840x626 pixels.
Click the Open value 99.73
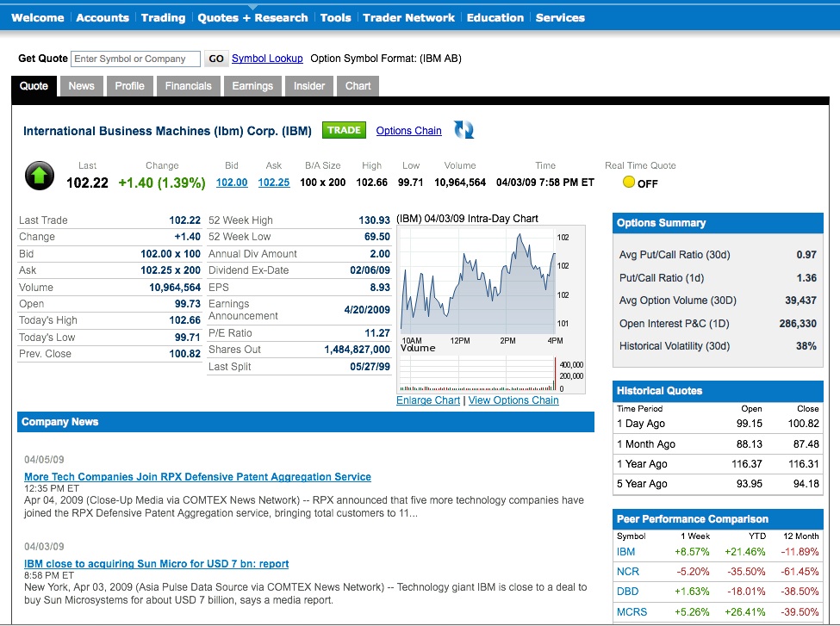click(x=188, y=304)
